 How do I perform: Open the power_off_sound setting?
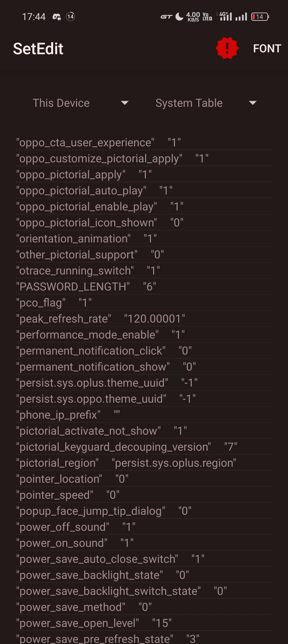coord(144,527)
